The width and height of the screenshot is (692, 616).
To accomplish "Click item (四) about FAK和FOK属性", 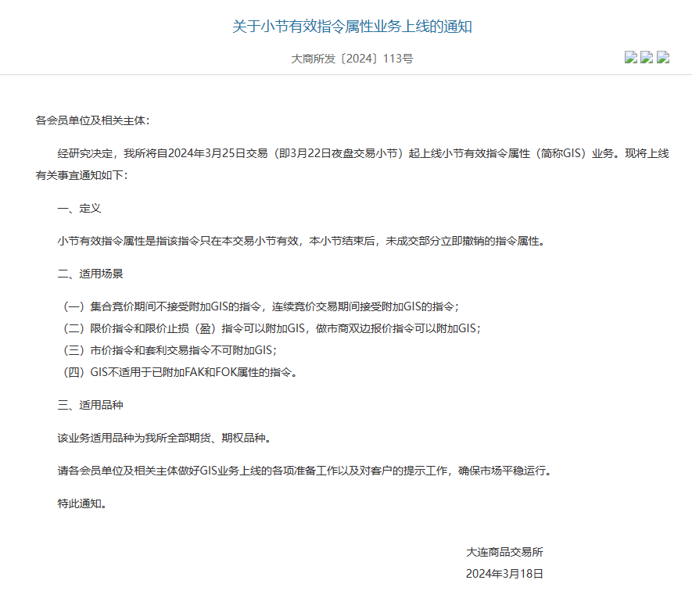I will [180, 372].
